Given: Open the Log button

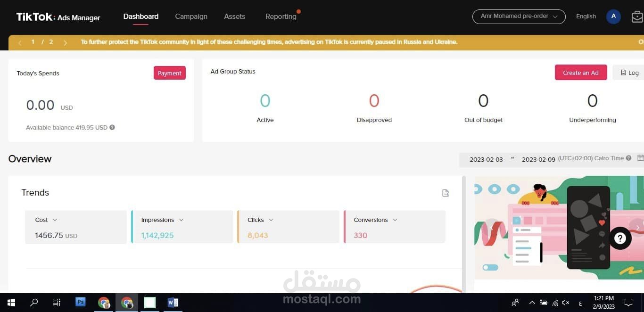Looking at the screenshot, I should [629, 73].
